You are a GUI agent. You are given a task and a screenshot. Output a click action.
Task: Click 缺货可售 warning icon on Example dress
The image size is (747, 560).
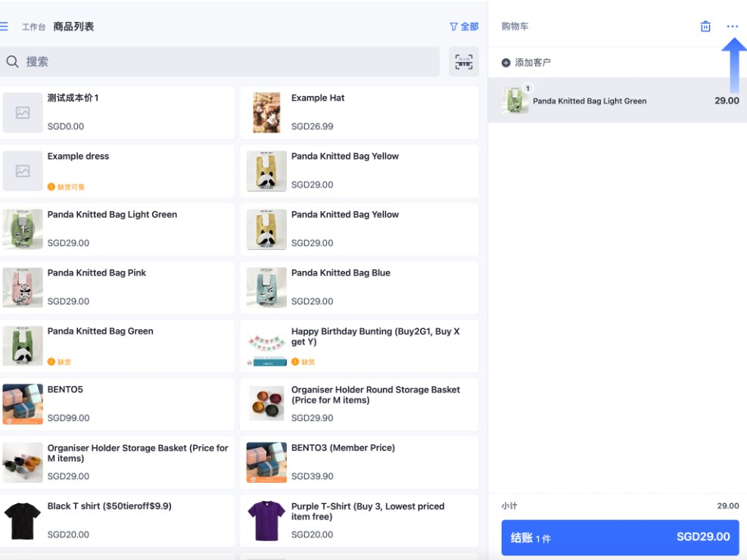click(51, 187)
